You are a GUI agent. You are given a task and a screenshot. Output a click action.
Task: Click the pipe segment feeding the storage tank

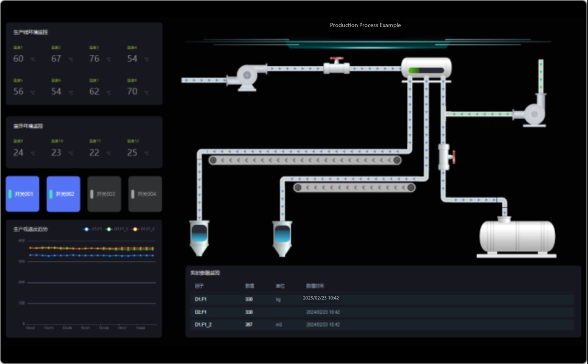(474, 199)
